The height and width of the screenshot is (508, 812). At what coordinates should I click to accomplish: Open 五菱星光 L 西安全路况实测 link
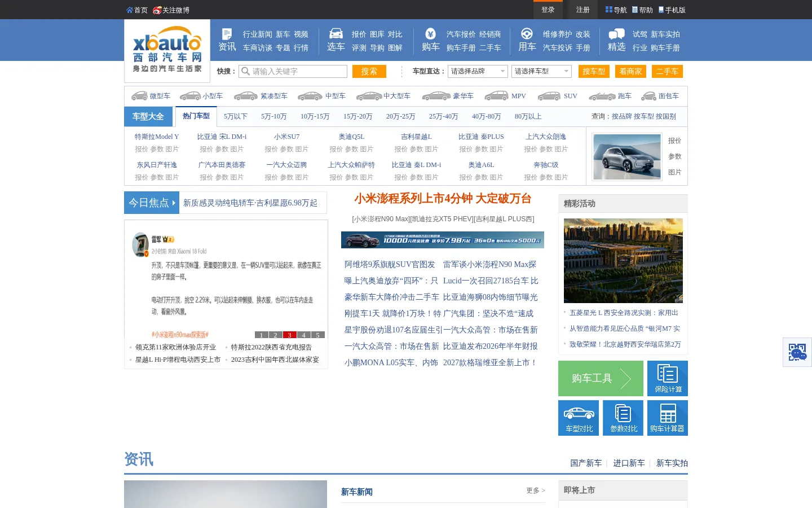[624, 313]
